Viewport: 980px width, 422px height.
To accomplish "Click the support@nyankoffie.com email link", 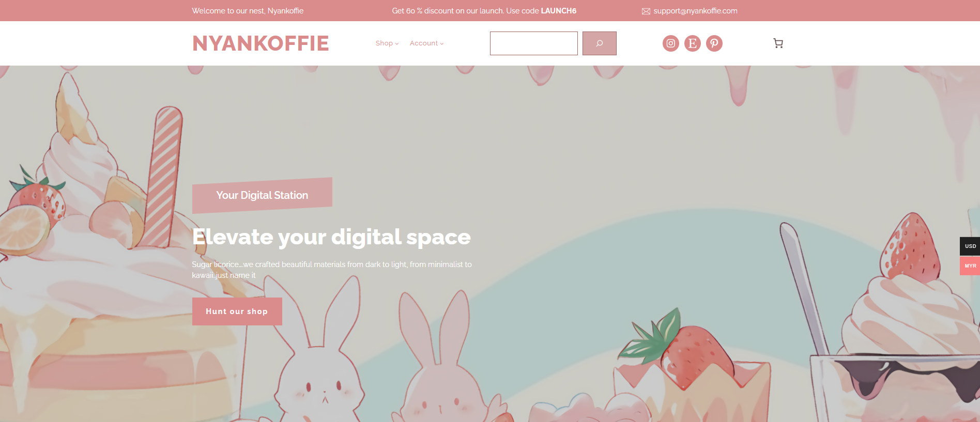I will (x=695, y=11).
